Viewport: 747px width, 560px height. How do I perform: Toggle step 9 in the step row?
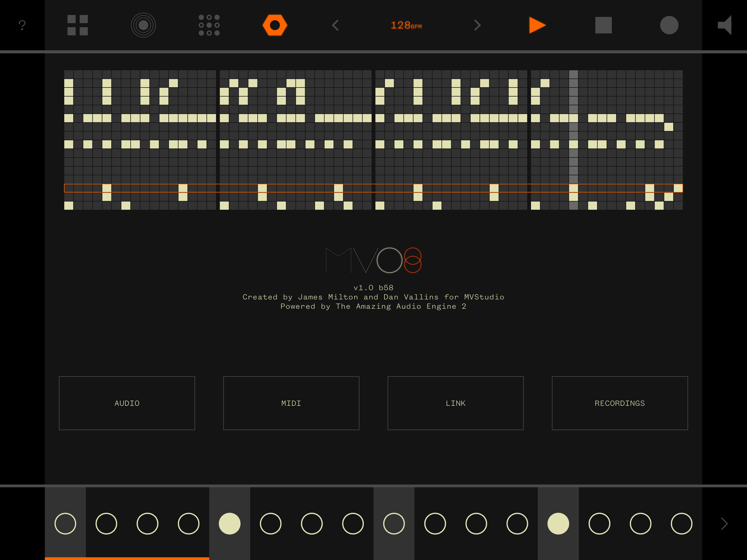(394, 524)
